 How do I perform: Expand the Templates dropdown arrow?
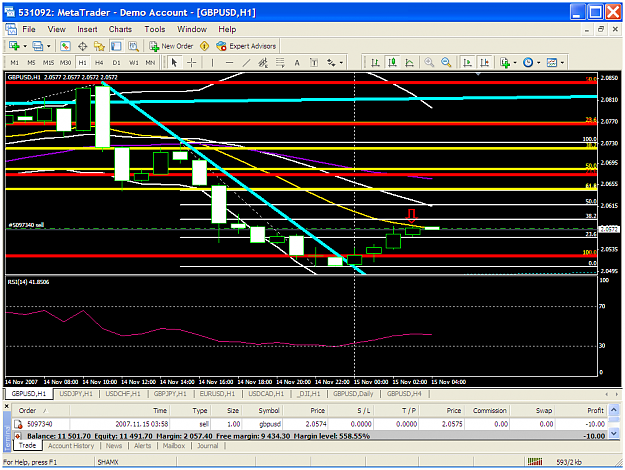562,63
